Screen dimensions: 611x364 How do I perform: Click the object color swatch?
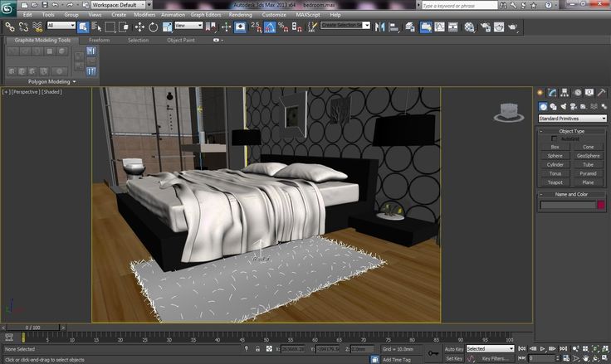click(601, 205)
